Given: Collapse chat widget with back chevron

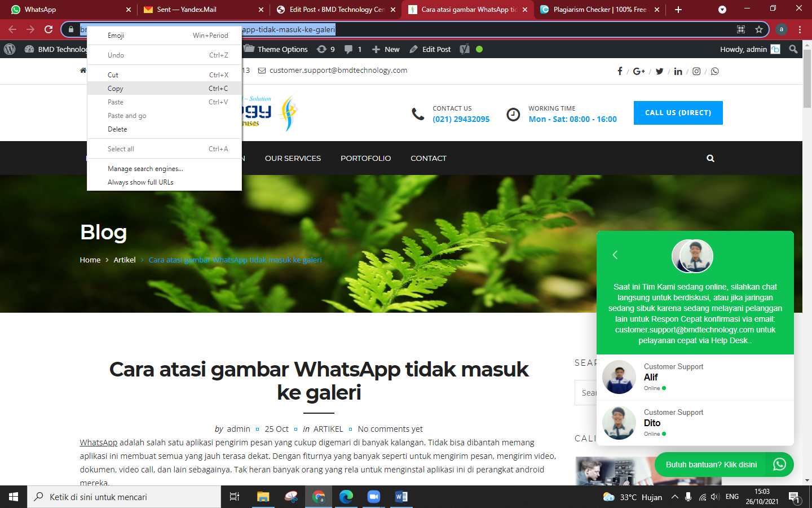Looking at the screenshot, I should tap(615, 255).
